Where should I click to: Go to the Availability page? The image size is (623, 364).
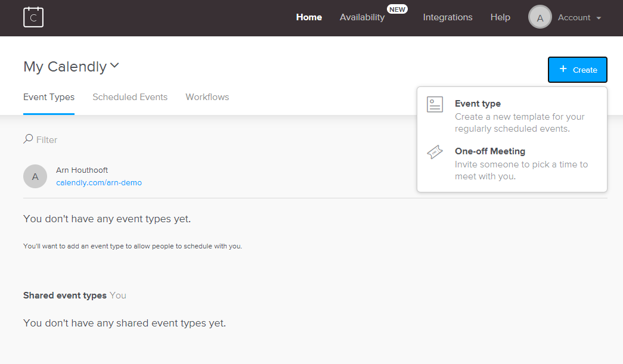point(362,17)
